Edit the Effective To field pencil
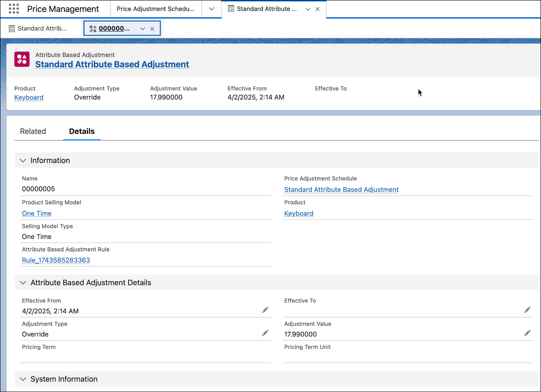The width and height of the screenshot is (541, 392). click(x=527, y=310)
